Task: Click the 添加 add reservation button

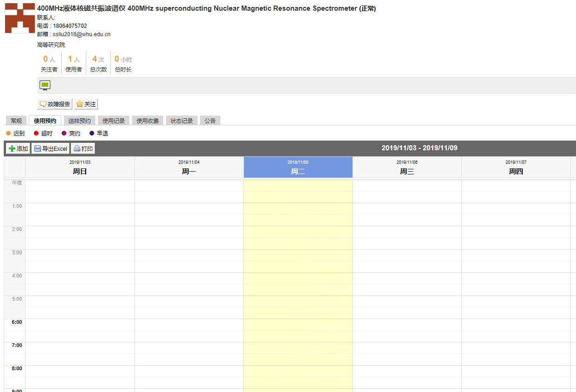Action: (x=18, y=149)
